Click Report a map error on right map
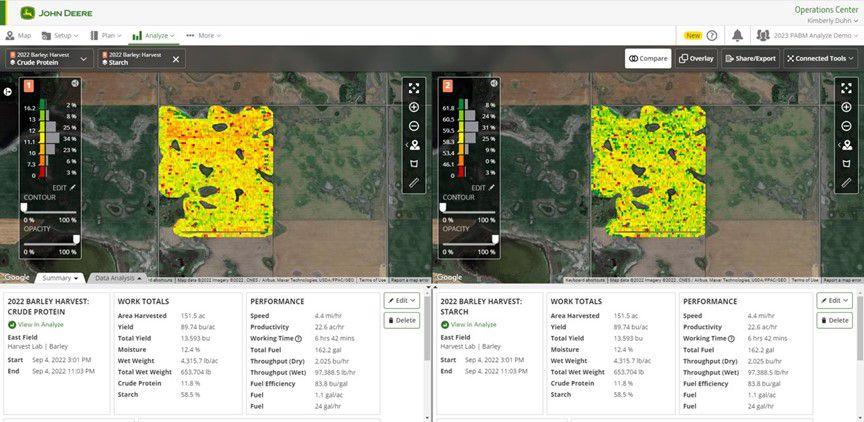The image size is (864, 422). point(843,280)
